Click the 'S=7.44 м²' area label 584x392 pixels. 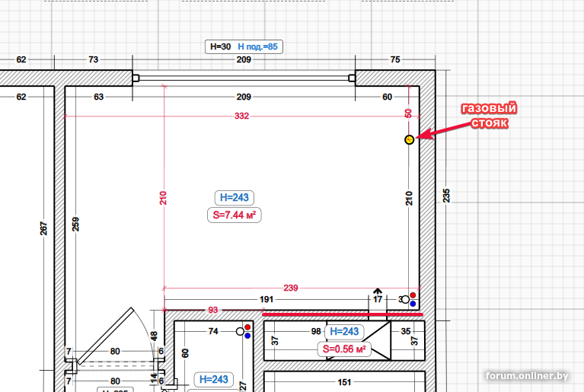click(x=235, y=215)
